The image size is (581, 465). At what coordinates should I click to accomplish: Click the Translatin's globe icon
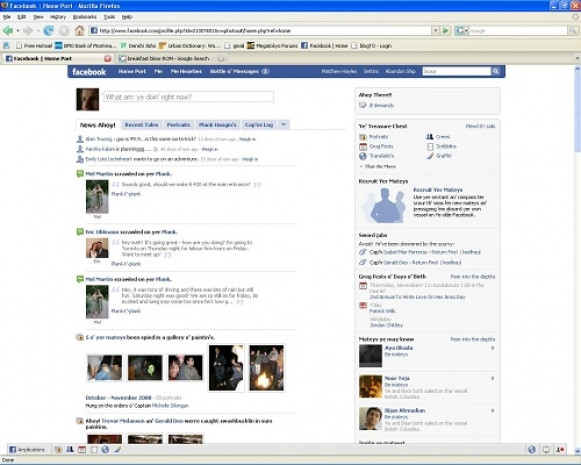[363, 156]
